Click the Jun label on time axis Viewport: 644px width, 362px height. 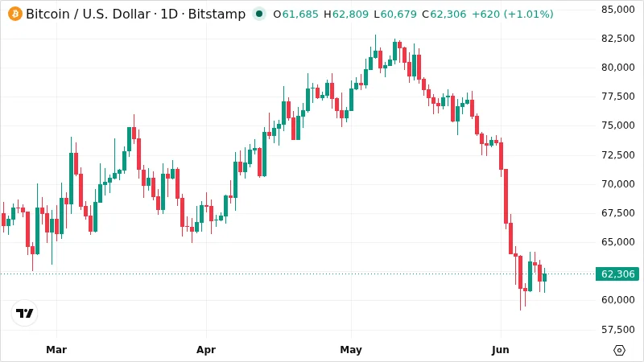pyautogui.click(x=500, y=350)
